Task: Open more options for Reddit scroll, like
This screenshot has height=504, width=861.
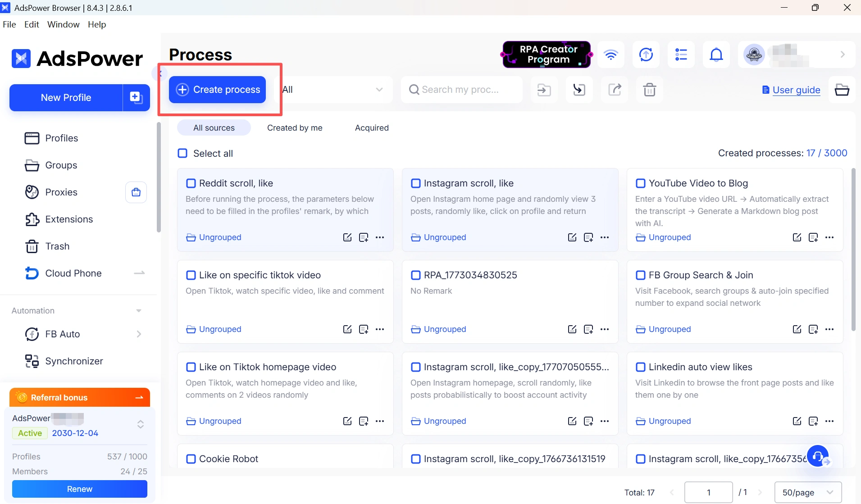Action: (380, 237)
